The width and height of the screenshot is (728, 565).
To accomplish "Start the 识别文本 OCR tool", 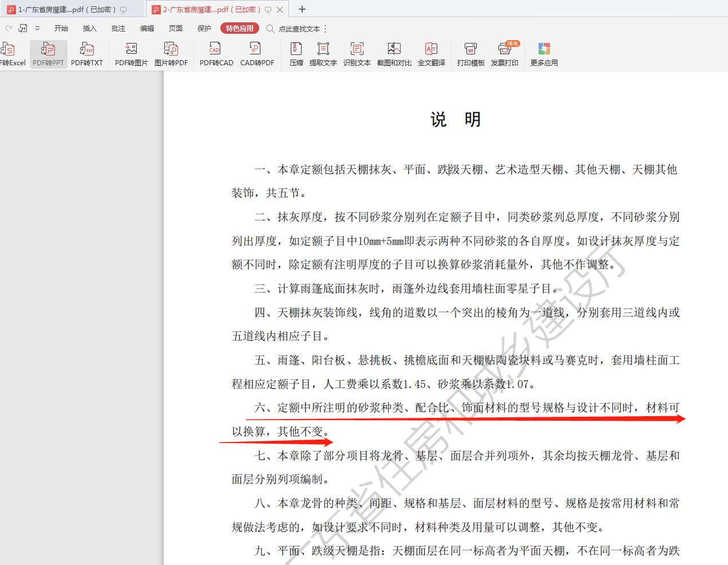I will 357,54.
